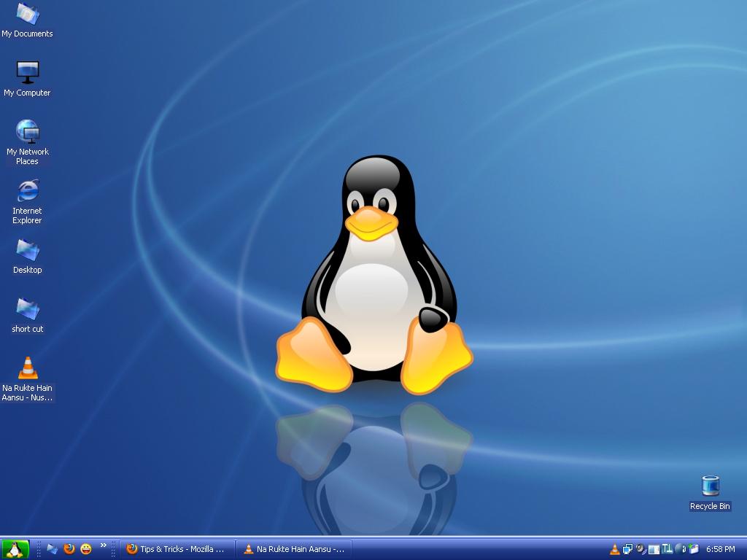Image resolution: width=747 pixels, height=560 pixels.
Task: Select the Na Rukte Hain Aansu VLC file
Action: click(27, 379)
